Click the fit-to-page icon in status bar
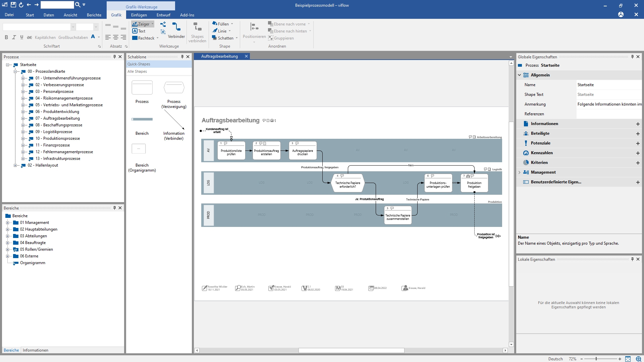 click(628, 359)
